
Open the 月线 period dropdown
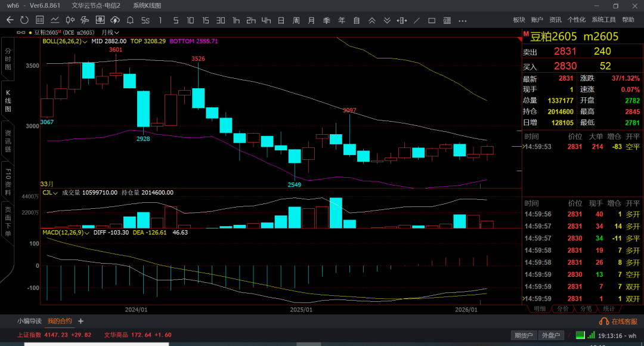point(110,32)
